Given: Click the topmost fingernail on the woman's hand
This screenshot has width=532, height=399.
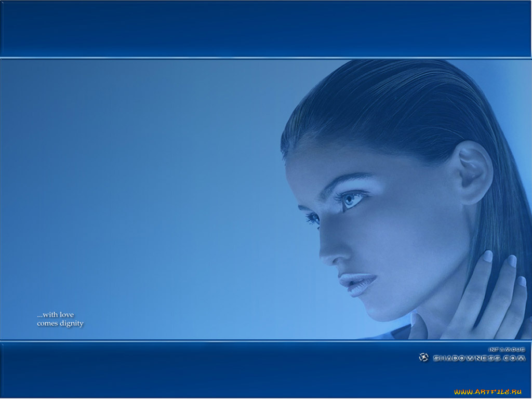Looking at the screenshot, I should coord(487,256).
